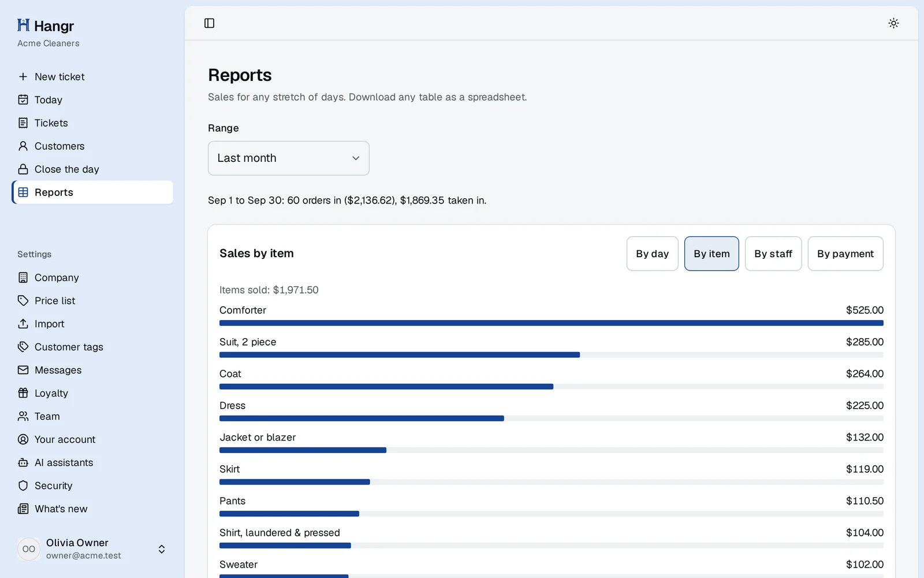Image resolution: width=924 pixels, height=578 pixels.
Task: Click the Items sold: $1,971.50 text
Action: click(x=269, y=290)
